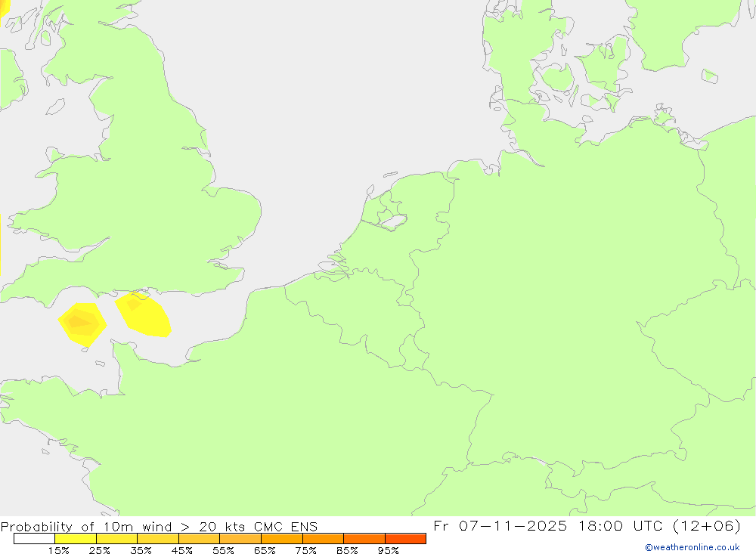Click the '15%' legend label
The height and width of the screenshot is (554, 756).
coord(58,550)
